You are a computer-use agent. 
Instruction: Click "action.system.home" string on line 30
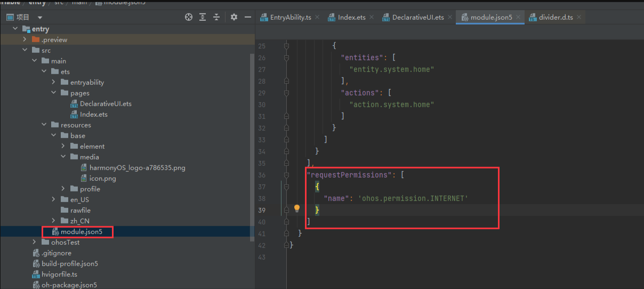[392, 105]
